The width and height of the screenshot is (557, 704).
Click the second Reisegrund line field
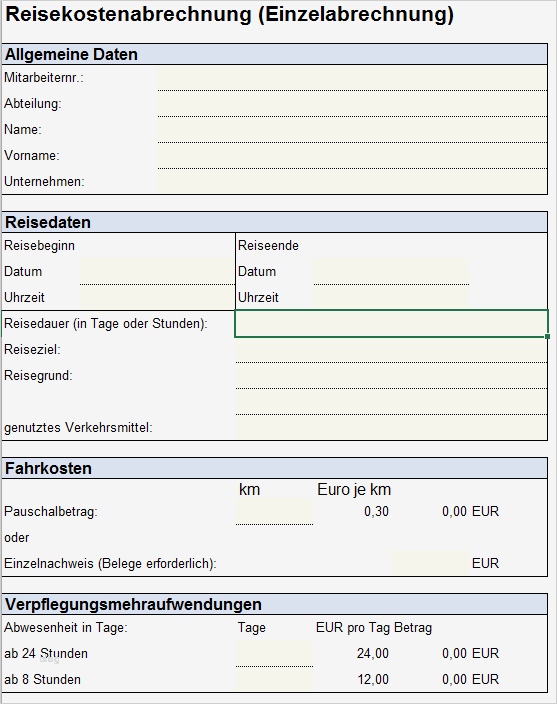pos(391,401)
